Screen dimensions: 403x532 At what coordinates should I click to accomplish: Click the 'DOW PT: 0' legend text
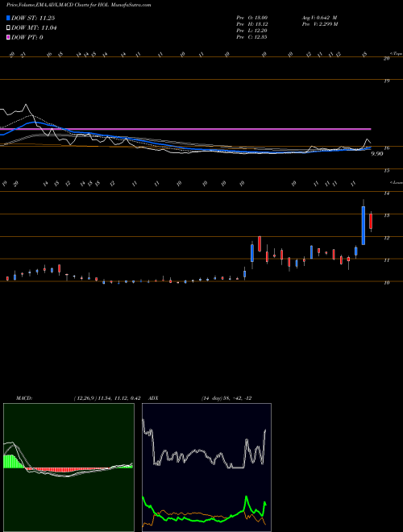(27, 37)
